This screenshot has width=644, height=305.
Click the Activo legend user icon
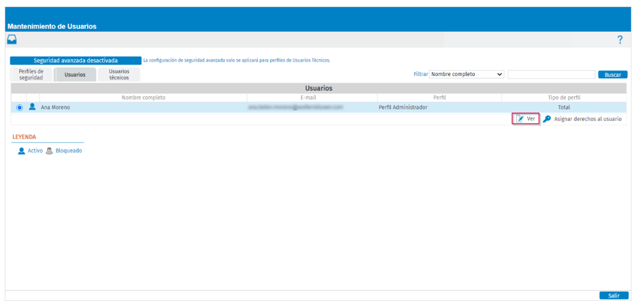click(22, 151)
